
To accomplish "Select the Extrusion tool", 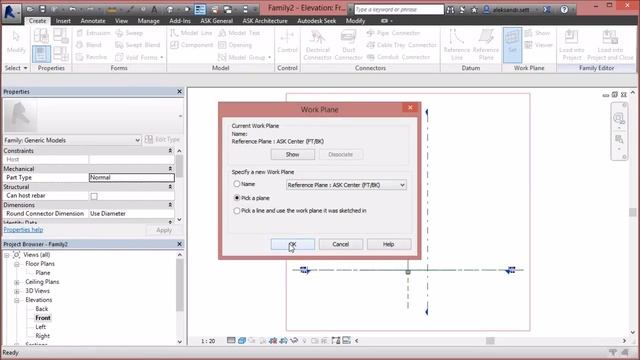I will tap(93, 33).
